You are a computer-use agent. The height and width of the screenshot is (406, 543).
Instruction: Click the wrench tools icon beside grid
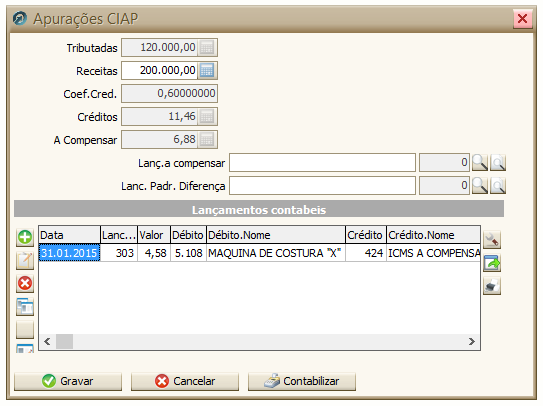point(492,240)
